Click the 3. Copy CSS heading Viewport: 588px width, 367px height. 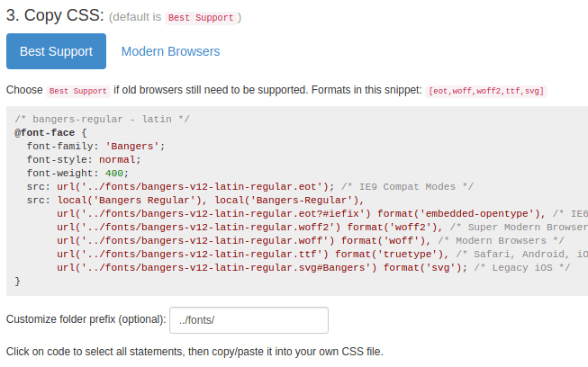click(55, 15)
